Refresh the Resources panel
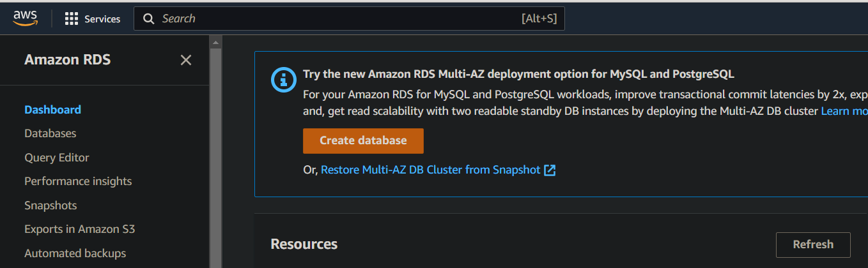 [x=813, y=244]
